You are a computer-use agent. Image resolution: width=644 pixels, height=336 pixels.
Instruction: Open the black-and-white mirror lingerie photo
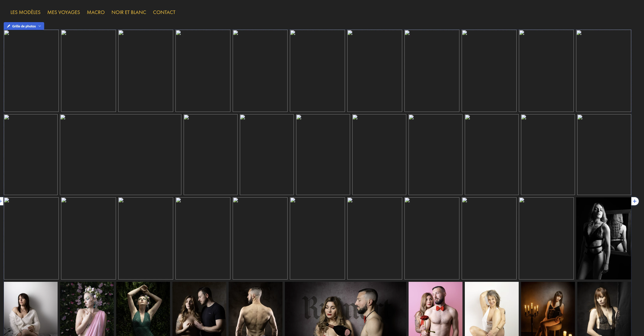pos(603,238)
